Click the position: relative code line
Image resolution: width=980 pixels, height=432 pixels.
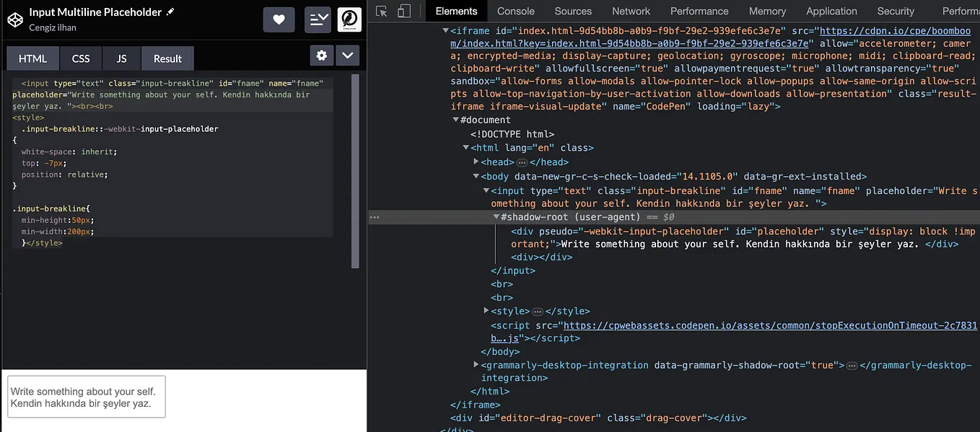(64, 175)
